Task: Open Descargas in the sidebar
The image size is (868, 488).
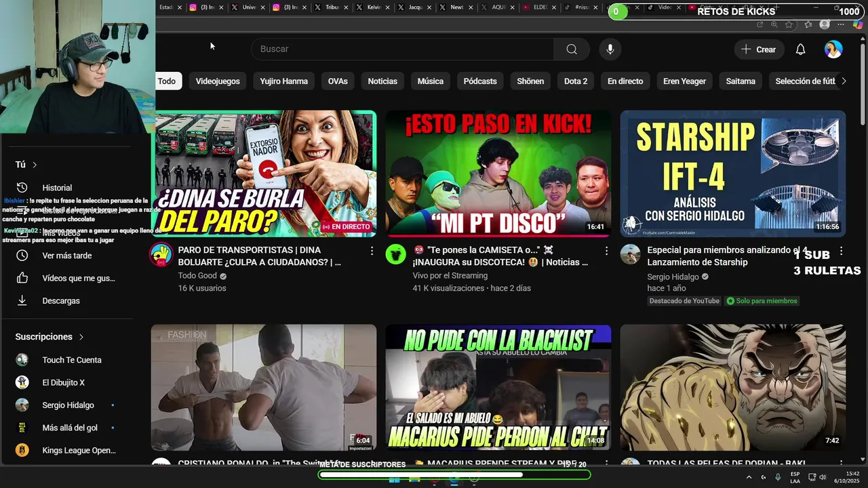Action: coord(61,301)
